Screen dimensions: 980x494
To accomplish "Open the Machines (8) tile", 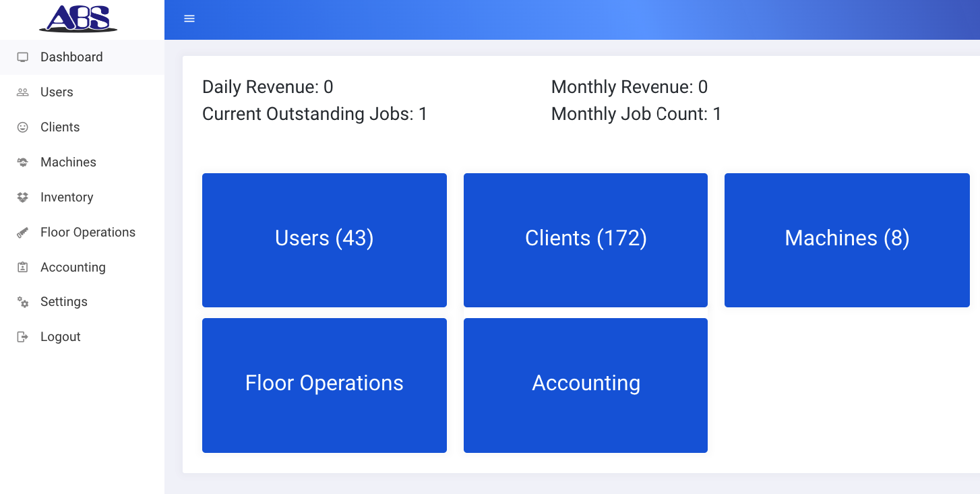I will tap(847, 239).
